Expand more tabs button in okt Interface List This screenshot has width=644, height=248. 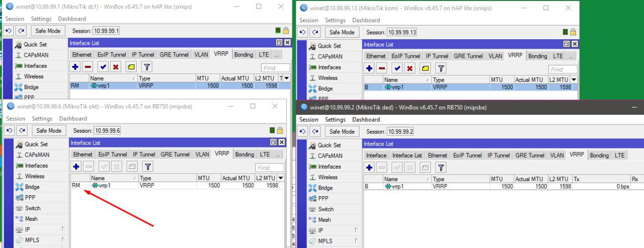point(278,154)
